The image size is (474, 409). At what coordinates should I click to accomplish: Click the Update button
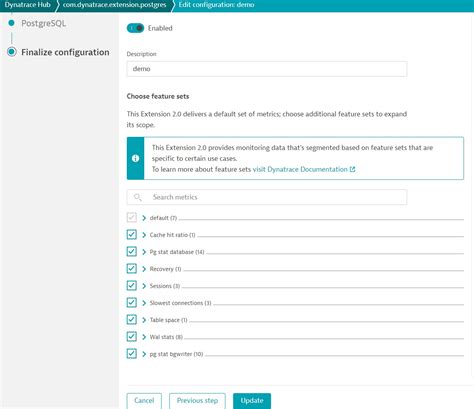(x=252, y=401)
